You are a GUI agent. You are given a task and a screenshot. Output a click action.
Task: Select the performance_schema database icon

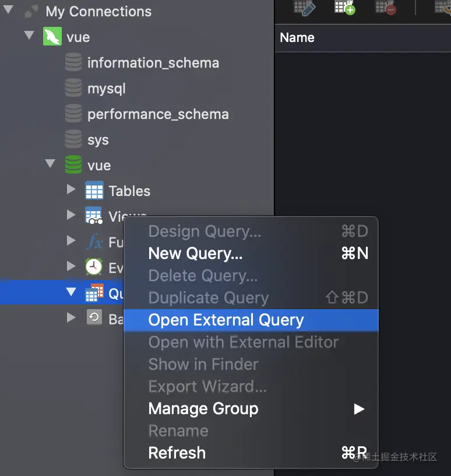[73, 114]
